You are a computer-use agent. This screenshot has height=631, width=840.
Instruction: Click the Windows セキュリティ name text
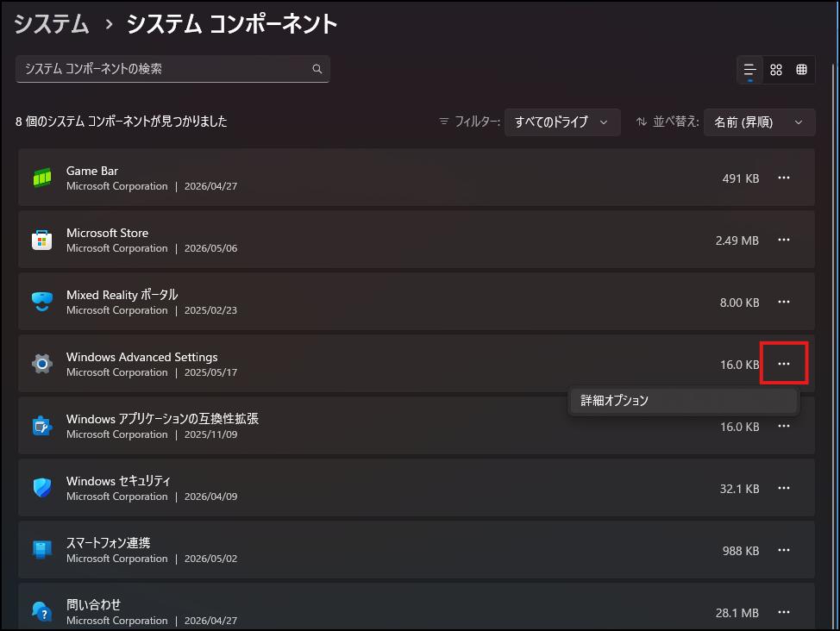[x=118, y=481]
